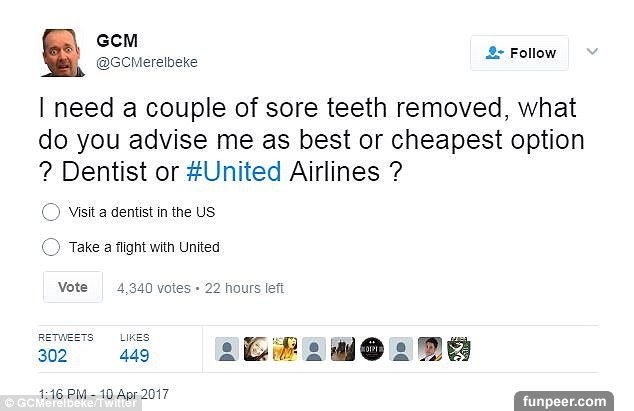Screen dimensions: 634x411
Task: View the 302 retweets list
Action: click(x=53, y=355)
